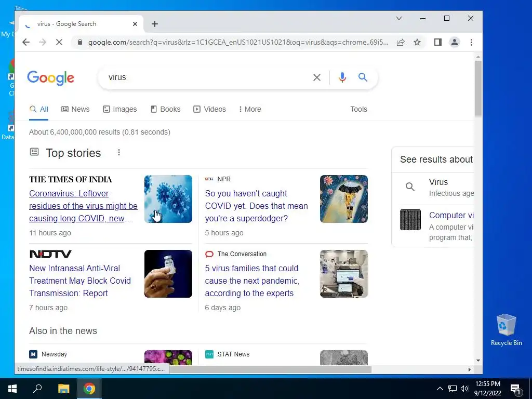Click the STAT News source label
Viewport: 532px width, 399px height.
228,354
